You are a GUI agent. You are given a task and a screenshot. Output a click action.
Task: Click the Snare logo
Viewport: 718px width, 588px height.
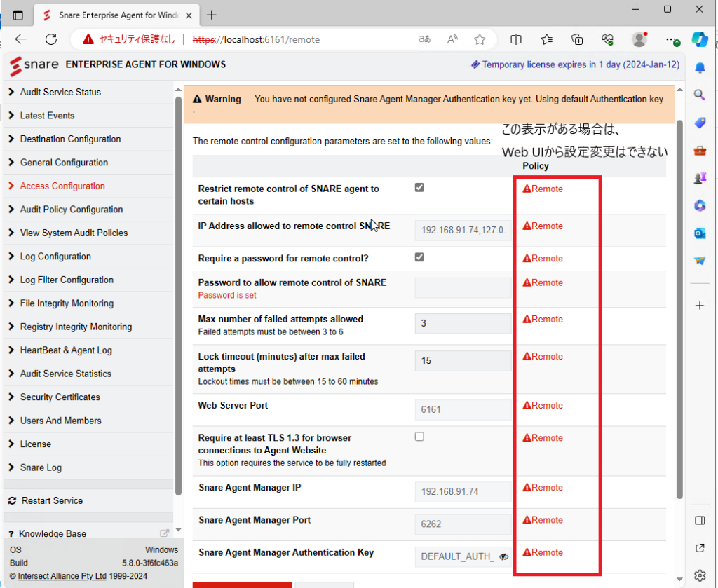(34, 65)
